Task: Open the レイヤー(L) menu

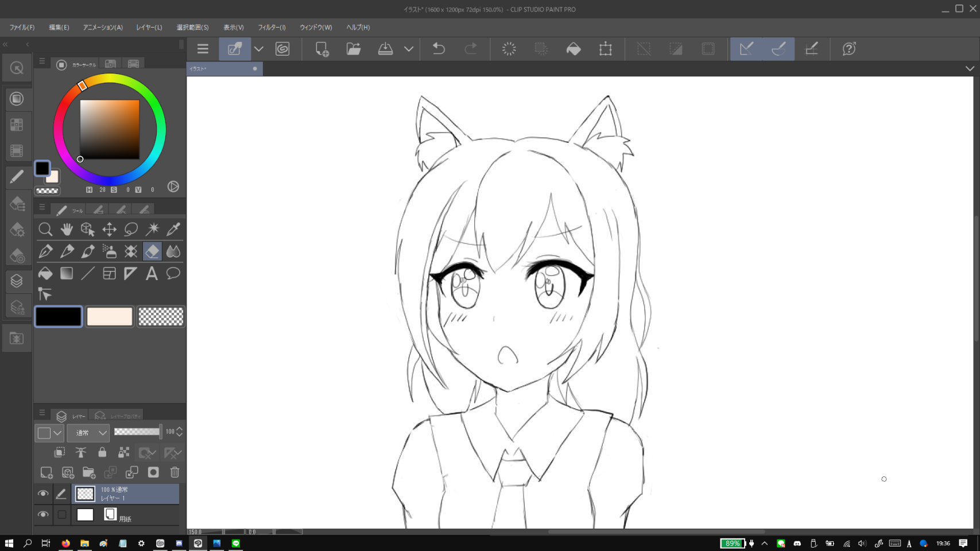Action: point(149,28)
